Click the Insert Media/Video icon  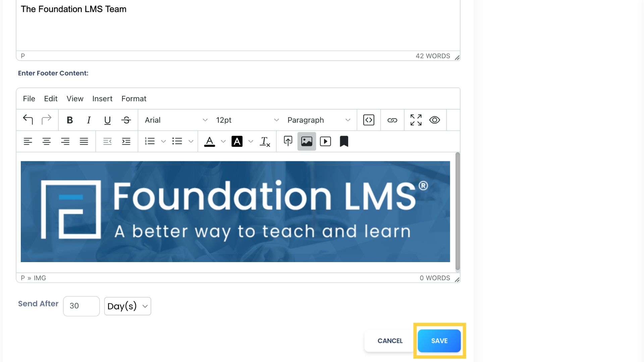tap(326, 141)
